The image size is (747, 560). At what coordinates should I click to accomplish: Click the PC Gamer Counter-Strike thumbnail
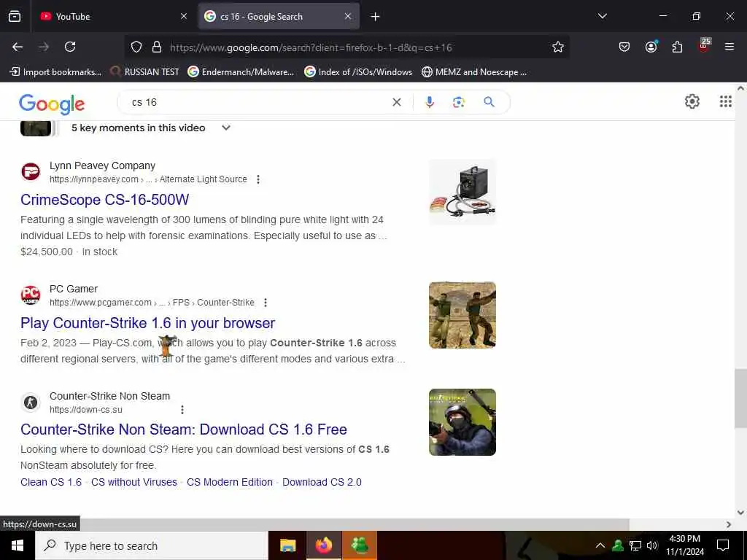pyautogui.click(x=462, y=315)
